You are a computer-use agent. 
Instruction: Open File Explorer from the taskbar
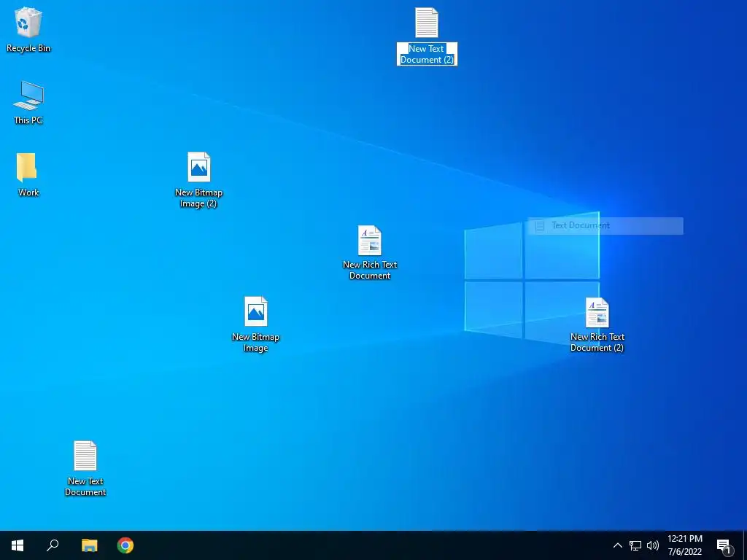[89, 545]
